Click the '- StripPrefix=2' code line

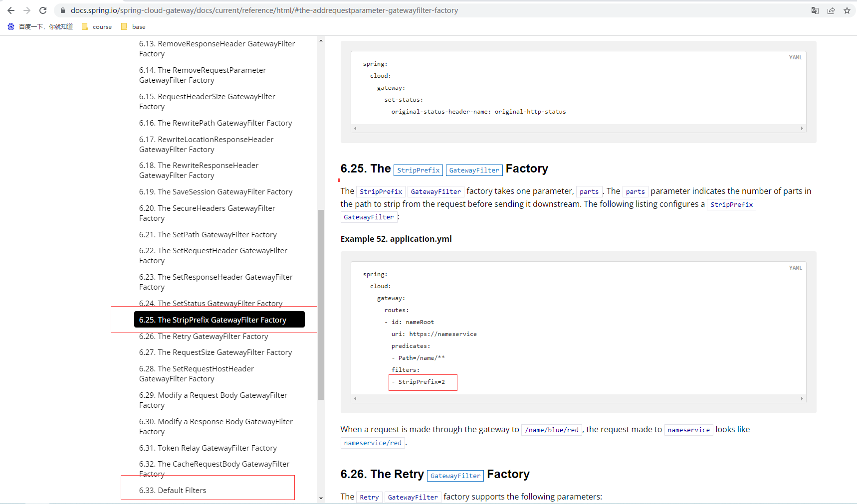click(418, 382)
